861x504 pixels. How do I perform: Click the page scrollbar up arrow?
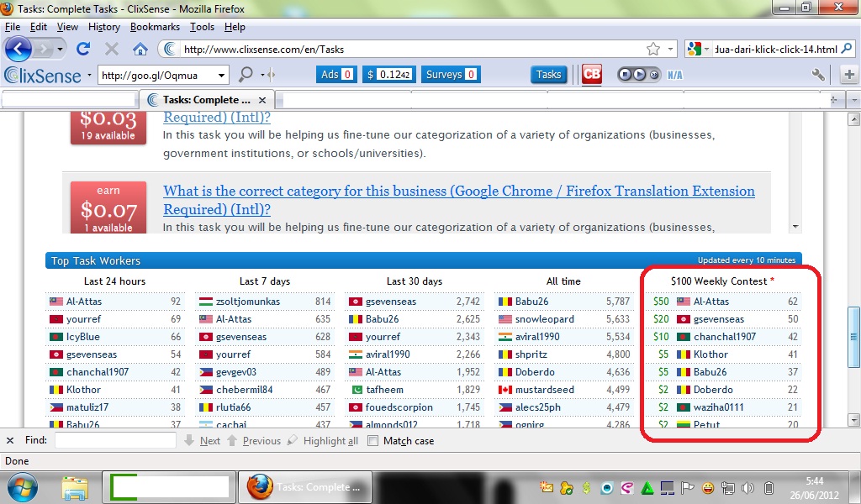[853, 118]
